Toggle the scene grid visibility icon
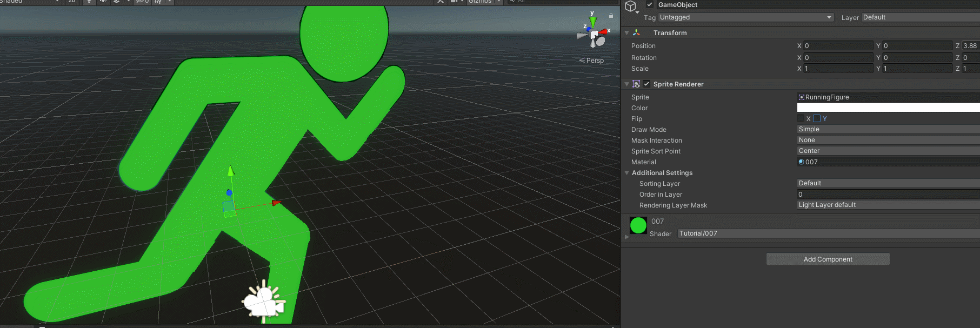The height and width of the screenshot is (328, 980). click(x=158, y=2)
